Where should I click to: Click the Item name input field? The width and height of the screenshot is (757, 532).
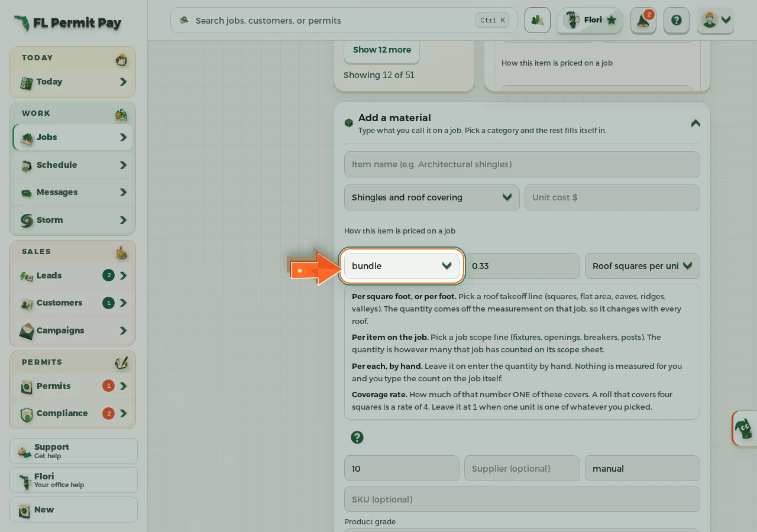coord(522,164)
